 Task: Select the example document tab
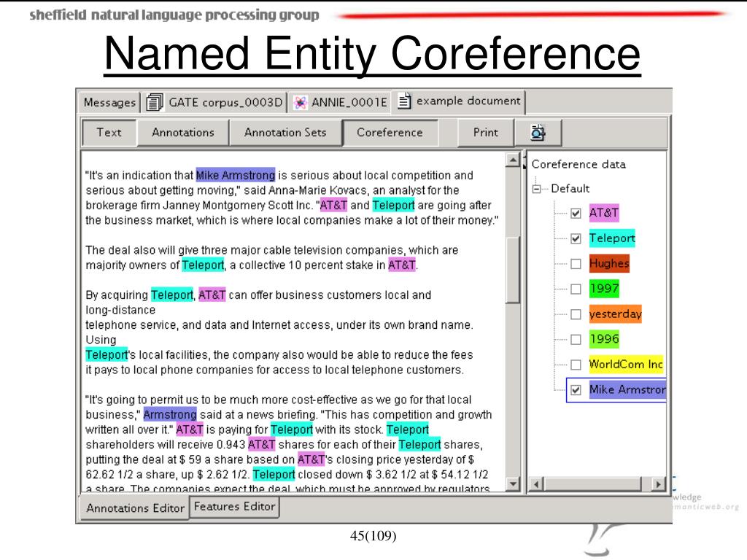458,101
